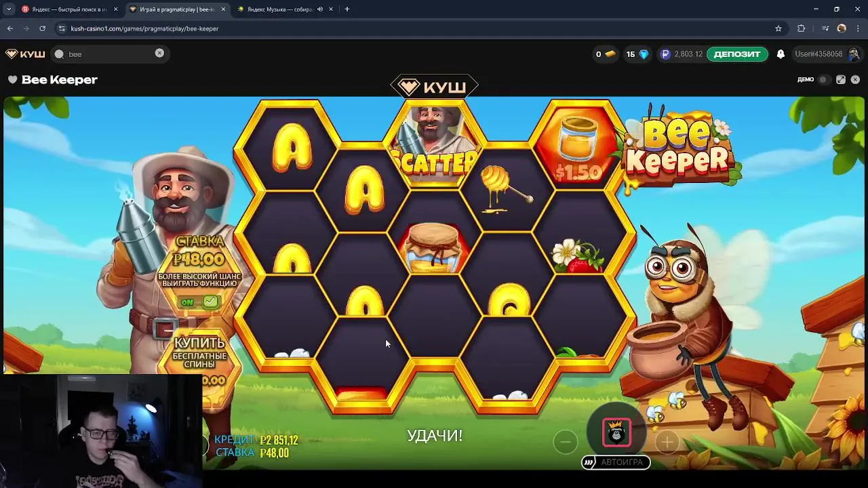Click the green ДЕПОЗИТ button
This screenshot has height=488, width=868.
pyautogui.click(x=737, y=54)
